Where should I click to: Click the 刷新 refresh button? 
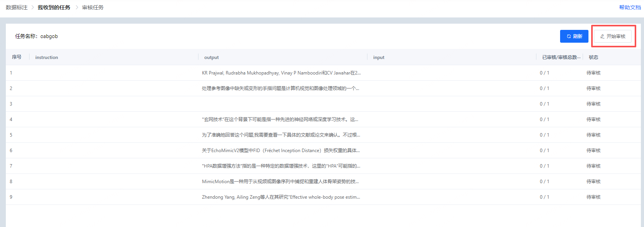[x=574, y=36]
